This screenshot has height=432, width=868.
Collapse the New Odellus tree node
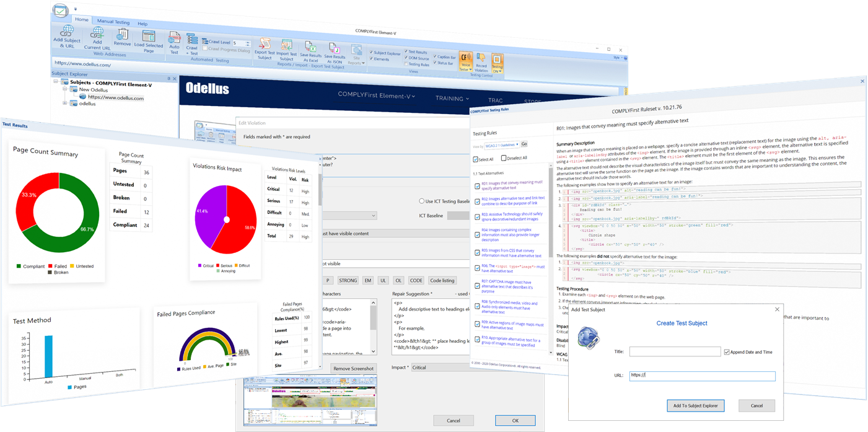pos(64,90)
